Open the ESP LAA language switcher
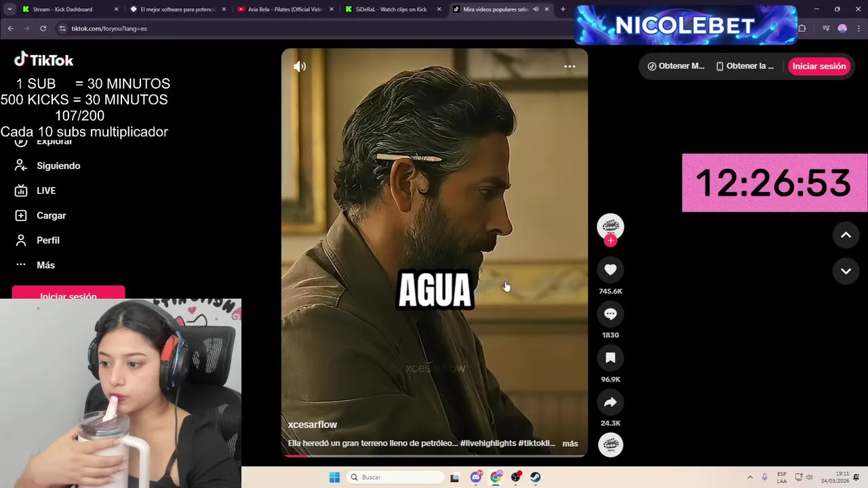 [x=782, y=477]
